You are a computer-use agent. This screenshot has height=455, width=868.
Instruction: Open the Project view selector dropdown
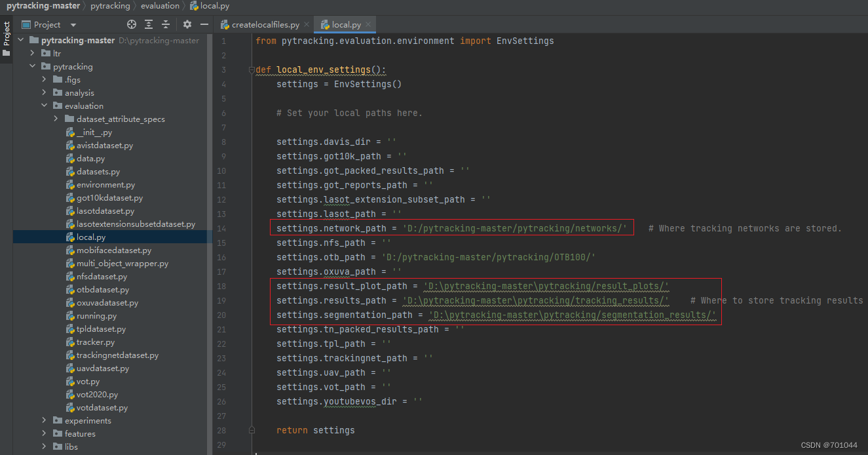tap(73, 24)
